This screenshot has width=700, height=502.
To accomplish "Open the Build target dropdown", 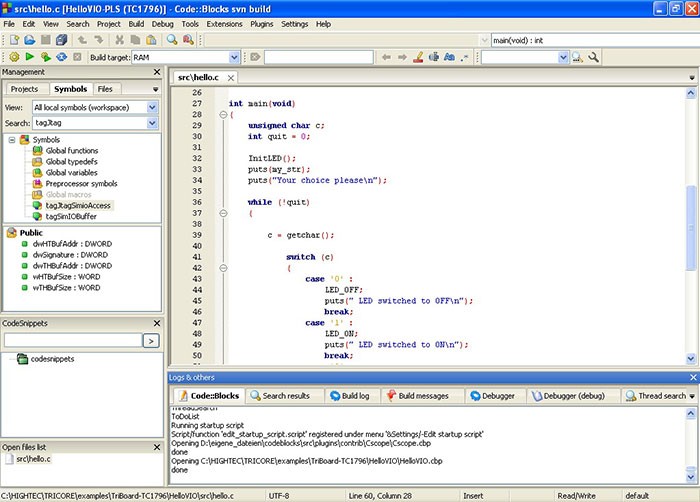I will pos(234,57).
